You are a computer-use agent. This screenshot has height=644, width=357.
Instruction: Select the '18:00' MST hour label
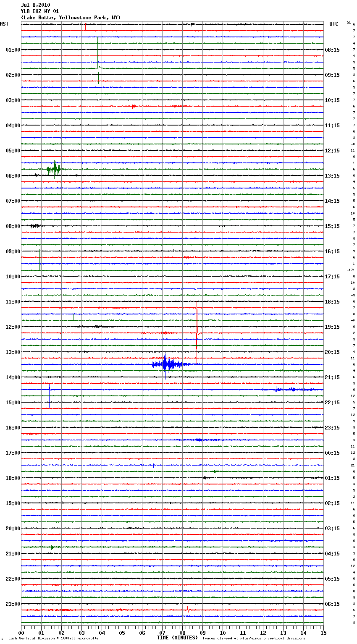[13, 478]
